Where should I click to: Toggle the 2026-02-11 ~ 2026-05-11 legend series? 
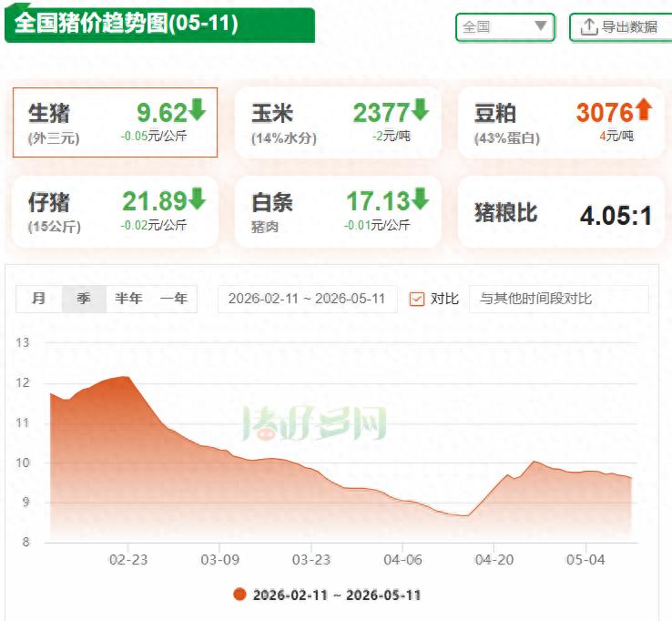click(x=328, y=595)
